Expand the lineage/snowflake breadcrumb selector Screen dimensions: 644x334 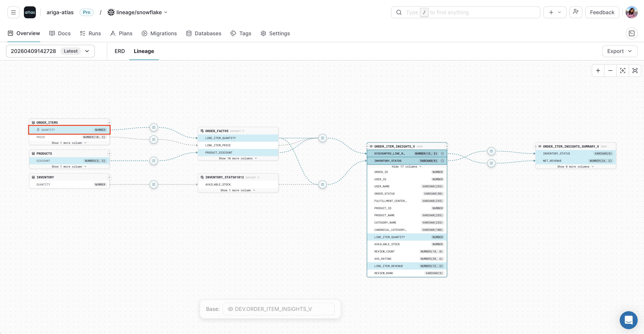pyautogui.click(x=166, y=12)
